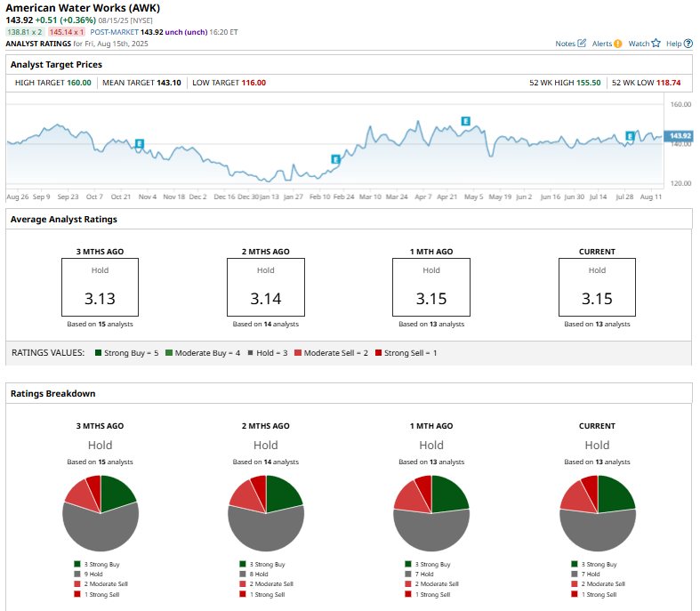The height and width of the screenshot is (611, 700).
Task: Click the Analyst Target Prices heading
Action: point(56,64)
